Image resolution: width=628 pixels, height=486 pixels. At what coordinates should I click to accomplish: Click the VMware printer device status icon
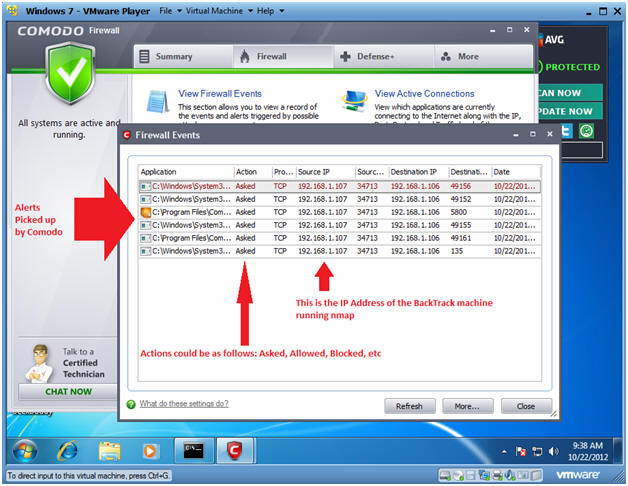(497, 476)
